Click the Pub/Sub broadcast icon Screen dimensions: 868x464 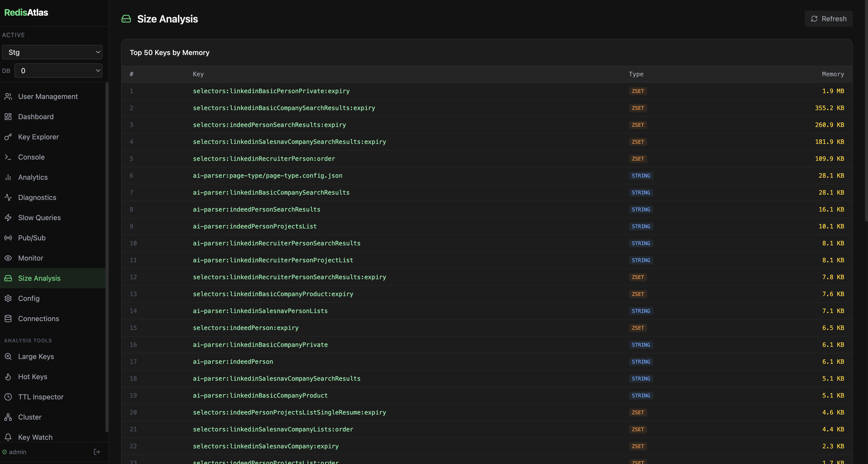point(8,238)
